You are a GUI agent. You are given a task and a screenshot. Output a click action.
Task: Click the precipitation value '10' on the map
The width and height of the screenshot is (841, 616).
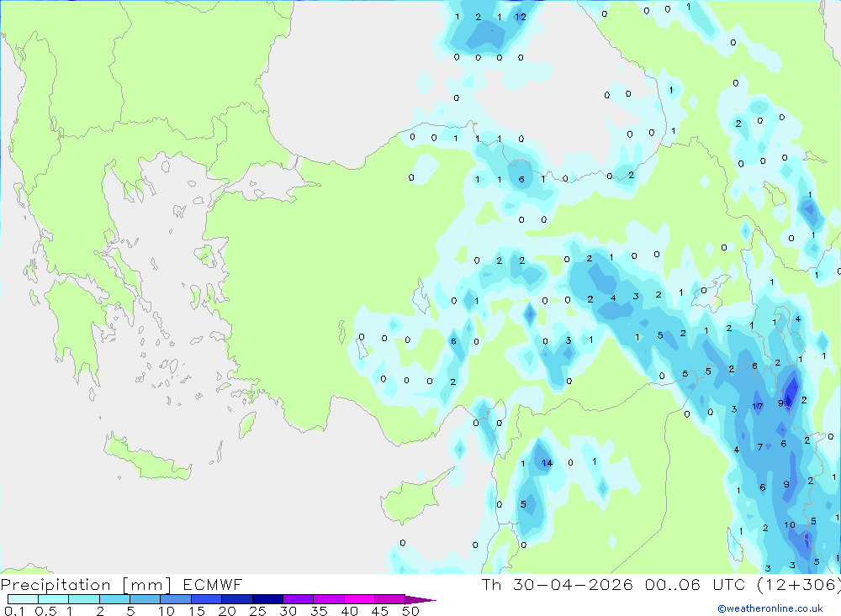click(x=790, y=525)
